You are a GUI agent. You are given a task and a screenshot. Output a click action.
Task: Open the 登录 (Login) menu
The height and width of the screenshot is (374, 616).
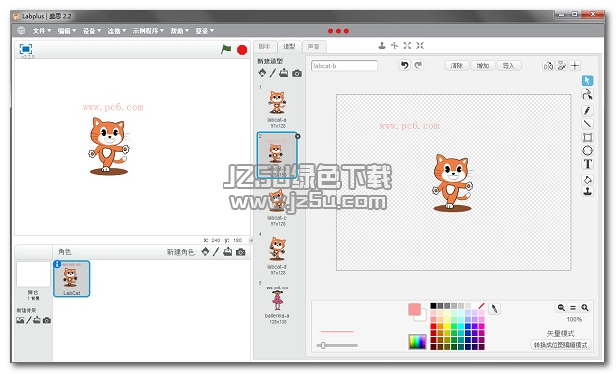(x=205, y=31)
